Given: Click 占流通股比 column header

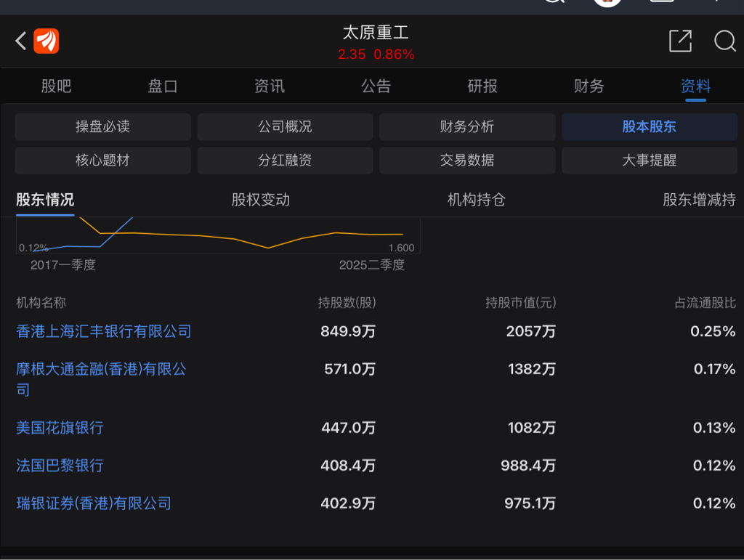Looking at the screenshot, I should tap(705, 303).
